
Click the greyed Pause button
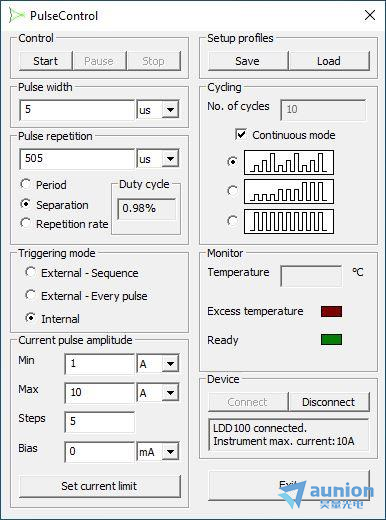point(99,61)
